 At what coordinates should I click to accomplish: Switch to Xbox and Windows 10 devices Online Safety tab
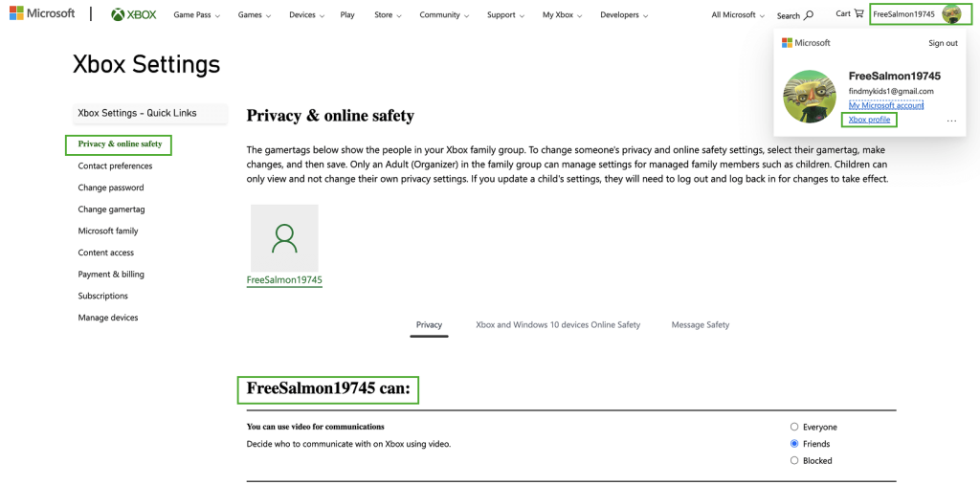click(x=558, y=325)
